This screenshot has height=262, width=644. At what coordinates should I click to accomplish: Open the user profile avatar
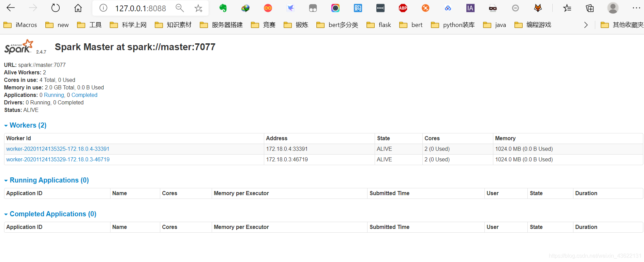pyautogui.click(x=613, y=8)
